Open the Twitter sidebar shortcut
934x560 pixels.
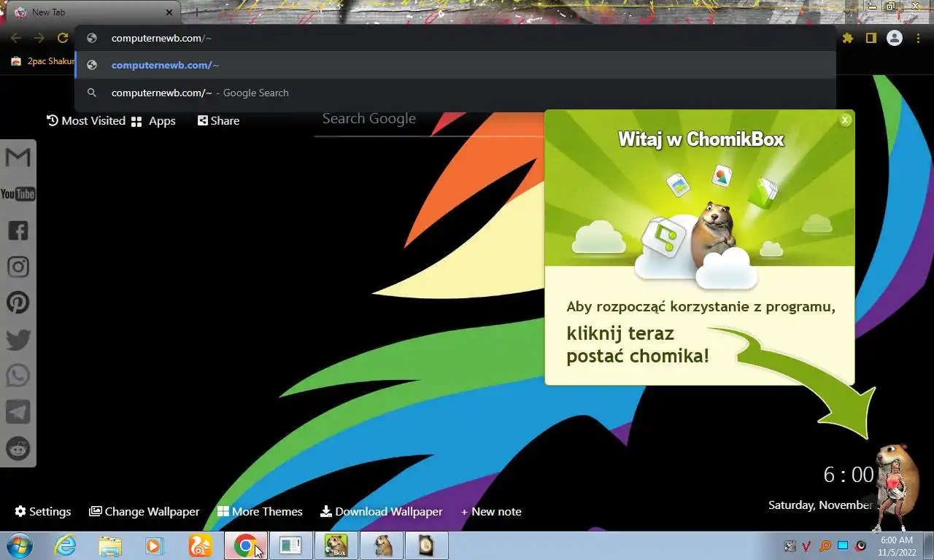18,339
